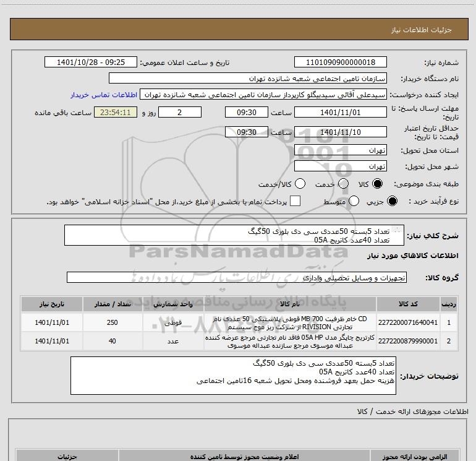Screen dimensions: 476x461
Task: Click the نام کالا column header
Action: (290, 304)
